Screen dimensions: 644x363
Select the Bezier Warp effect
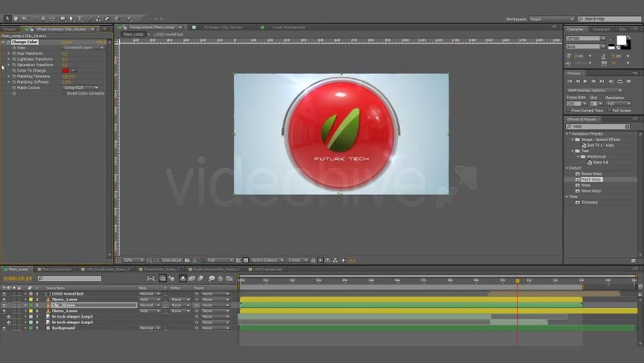click(x=591, y=173)
